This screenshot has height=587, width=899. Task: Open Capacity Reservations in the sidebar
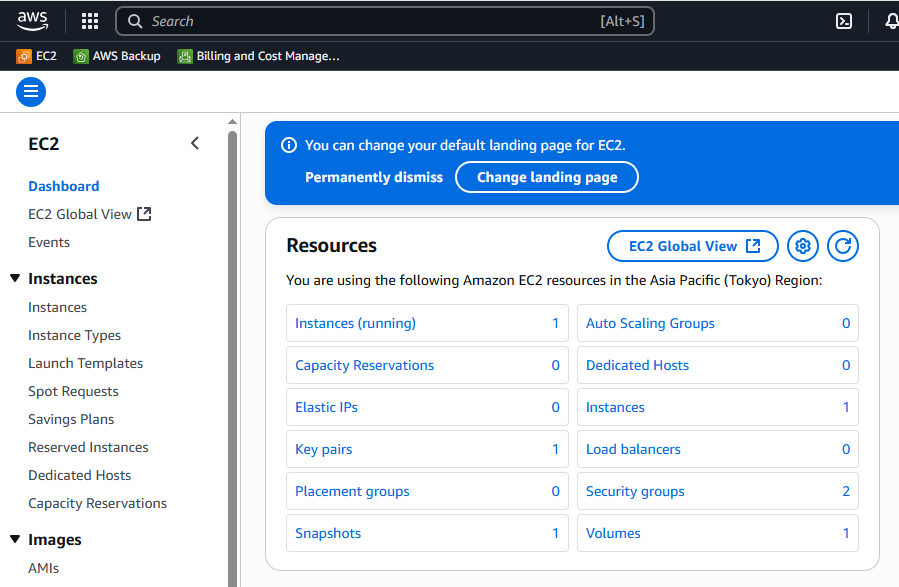97,503
